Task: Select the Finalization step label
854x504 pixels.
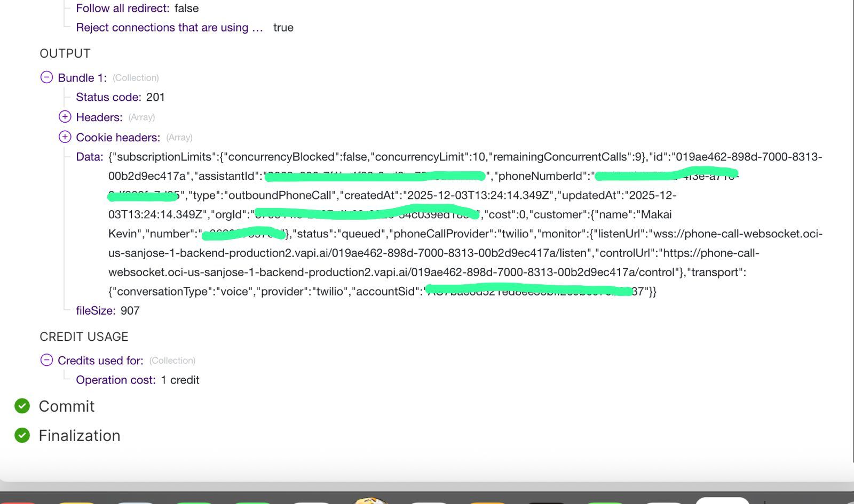Action: [x=80, y=435]
